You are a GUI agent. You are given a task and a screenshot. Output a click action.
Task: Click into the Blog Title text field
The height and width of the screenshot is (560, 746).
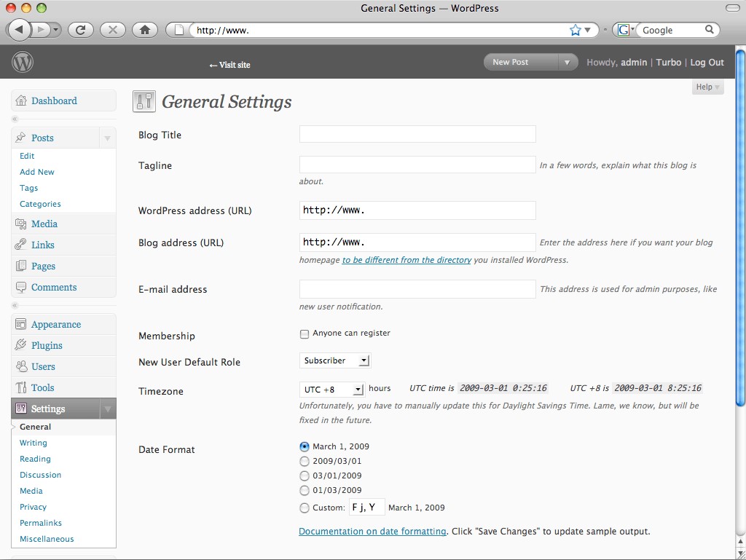417,134
